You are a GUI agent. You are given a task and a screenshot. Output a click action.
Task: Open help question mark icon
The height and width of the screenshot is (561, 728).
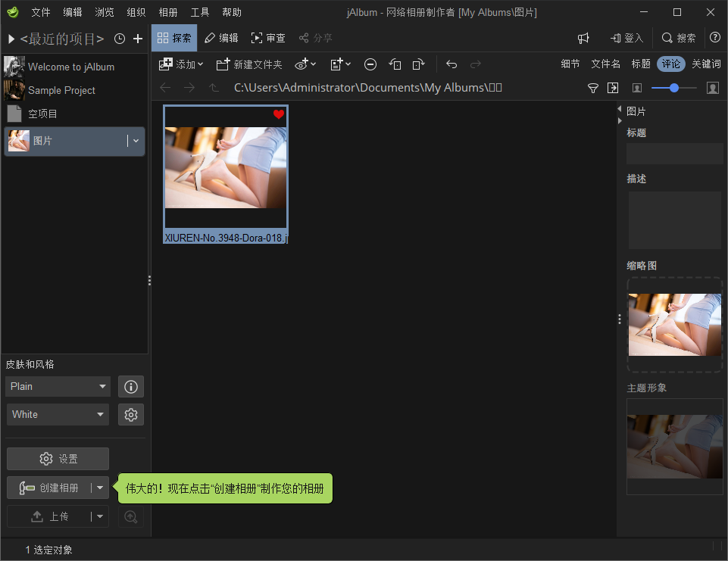tap(715, 38)
